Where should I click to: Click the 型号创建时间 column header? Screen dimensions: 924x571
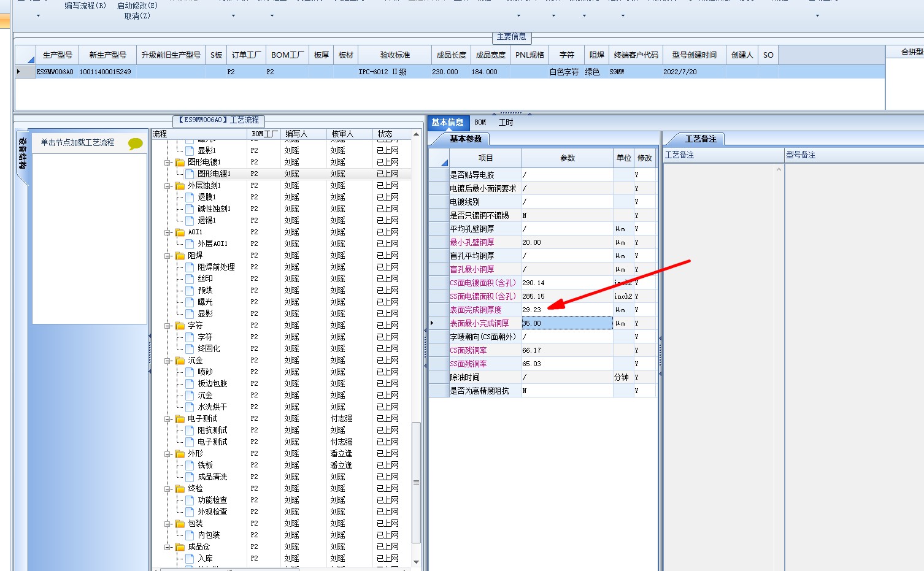pyautogui.click(x=694, y=55)
